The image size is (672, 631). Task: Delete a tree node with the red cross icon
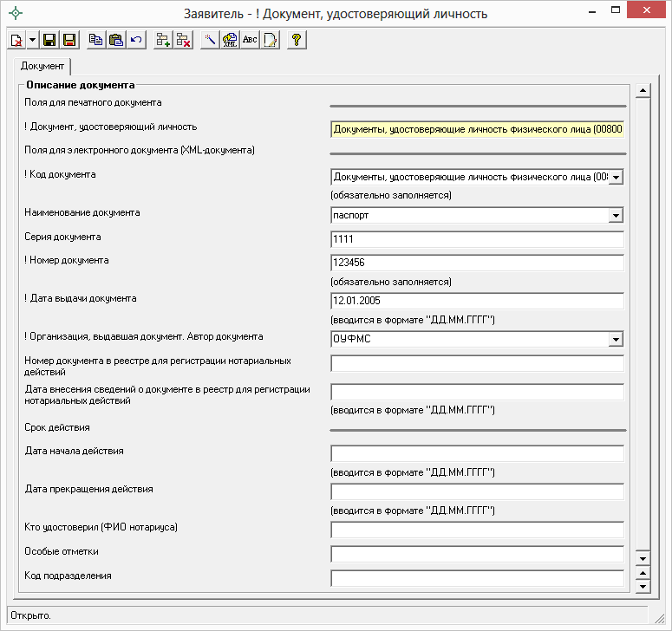[x=184, y=40]
